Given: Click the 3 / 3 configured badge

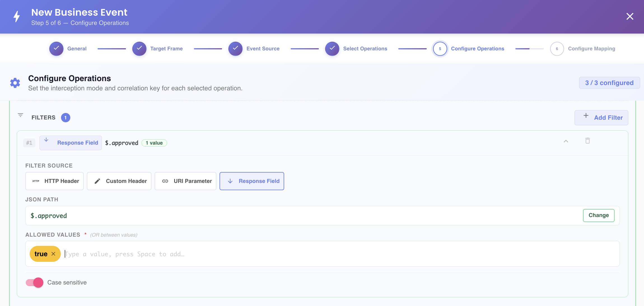Looking at the screenshot, I should pos(609,83).
